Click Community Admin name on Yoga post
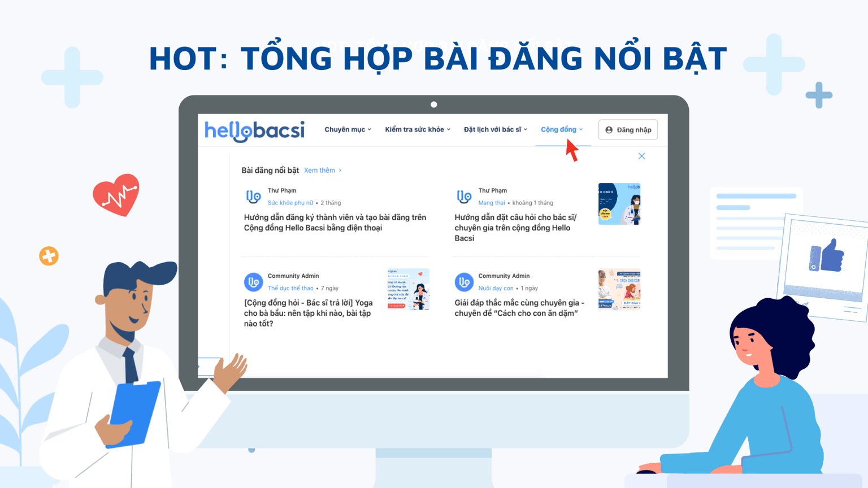The width and height of the screenshot is (868, 488). pos(293,276)
